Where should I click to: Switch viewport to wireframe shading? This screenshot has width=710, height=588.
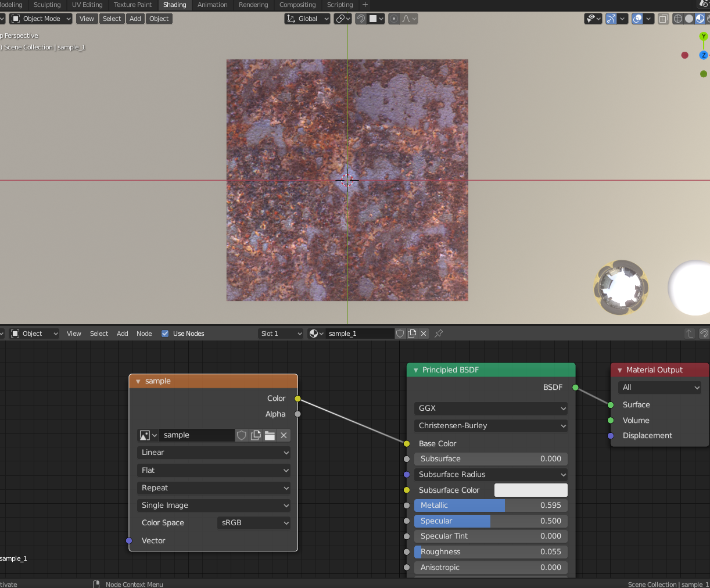point(677,19)
